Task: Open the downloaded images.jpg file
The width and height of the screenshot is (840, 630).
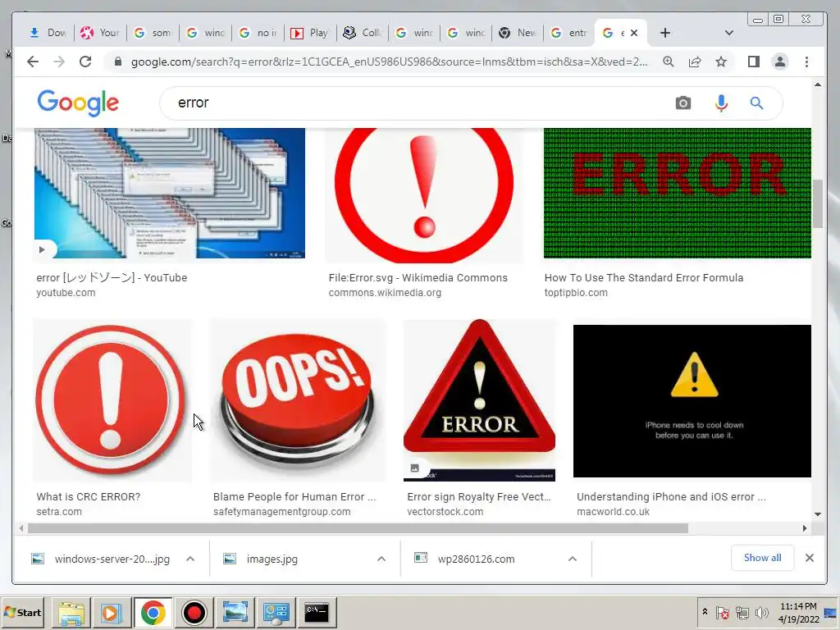Action: 272,559
